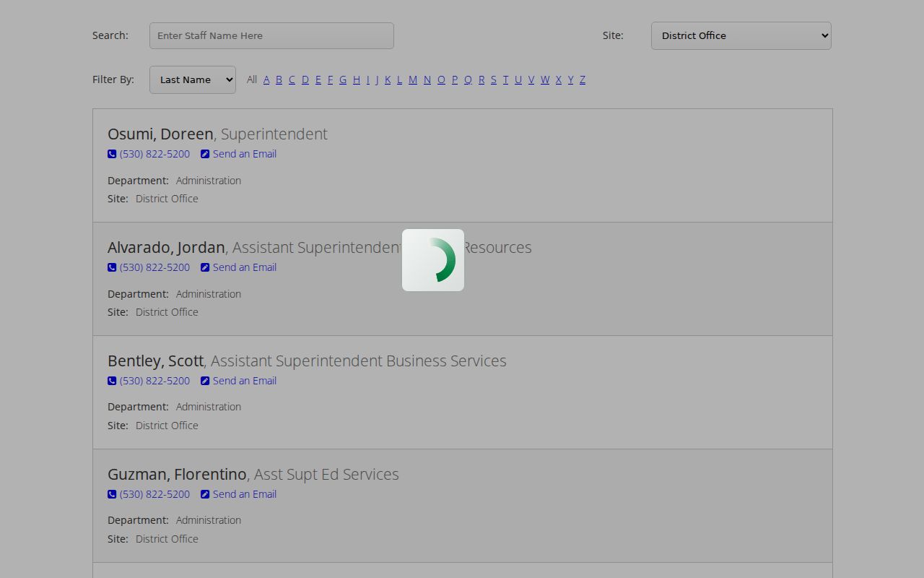This screenshot has height=578, width=924.
Task: Click the email icon in Osumi, Doreen's row
Action: click(205, 154)
